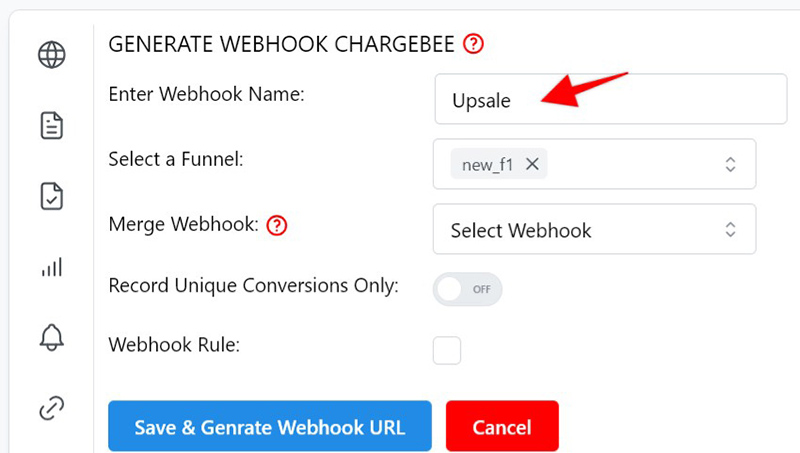Open the globe icon in sidebar

pos(52,55)
